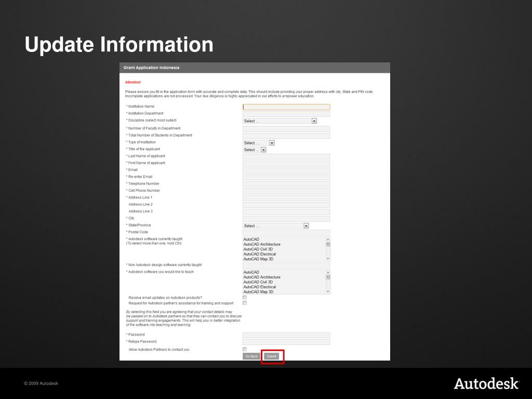Click scroll-up arrow of currently taught list
Viewport: 532px width, 399px height.
click(x=328, y=240)
